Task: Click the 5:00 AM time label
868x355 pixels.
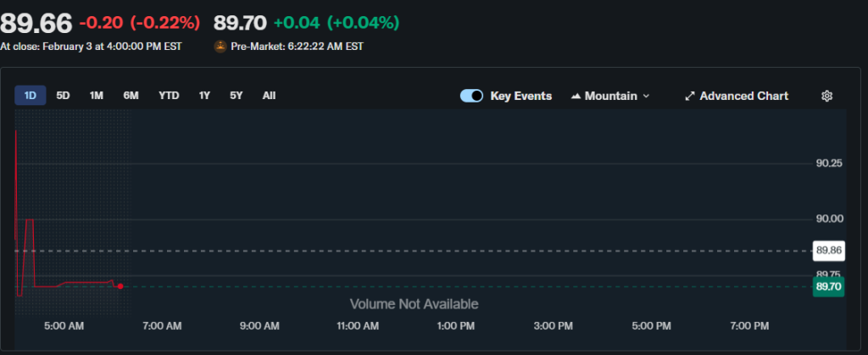Action: click(x=64, y=326)
